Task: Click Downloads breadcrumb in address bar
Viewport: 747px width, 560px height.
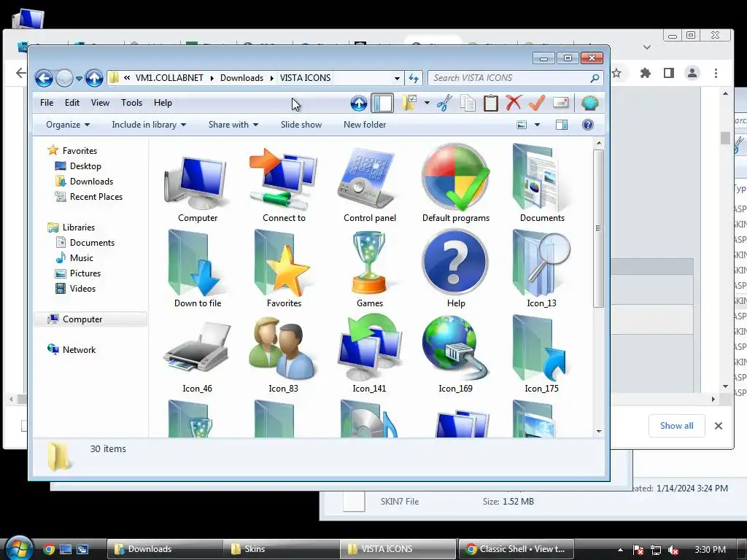Action: click(x=241, y=78)
